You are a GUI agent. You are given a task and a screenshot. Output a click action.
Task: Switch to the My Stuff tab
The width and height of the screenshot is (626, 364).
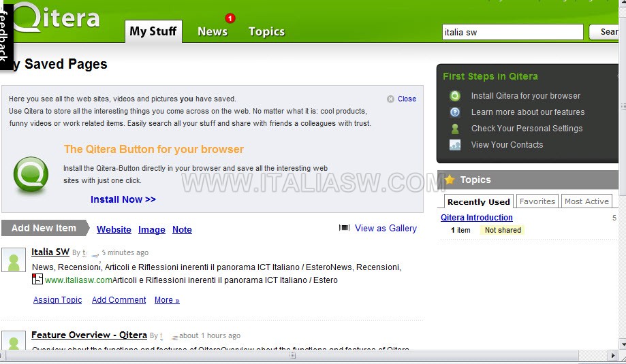(153, 31)
